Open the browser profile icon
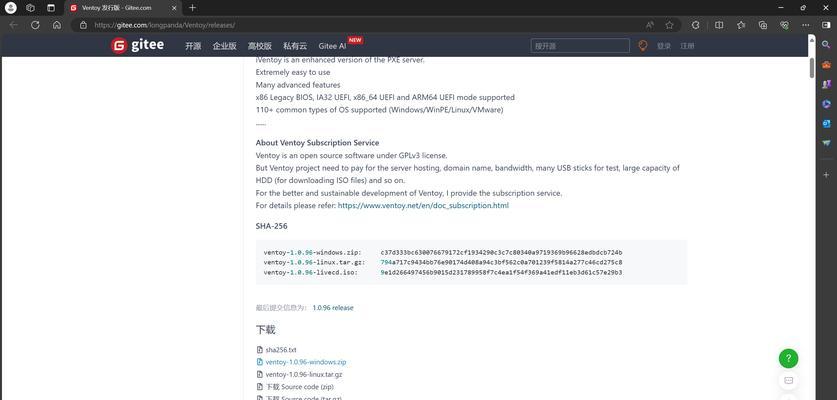Screen dimensions: 837x400 coord(11,8)
